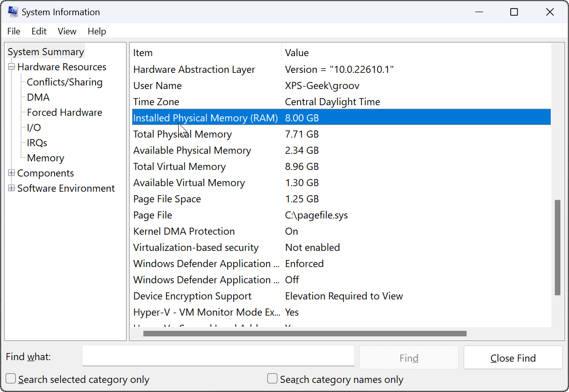Select the Time Zone row
569x392 pixels.
tap(342, 102)
